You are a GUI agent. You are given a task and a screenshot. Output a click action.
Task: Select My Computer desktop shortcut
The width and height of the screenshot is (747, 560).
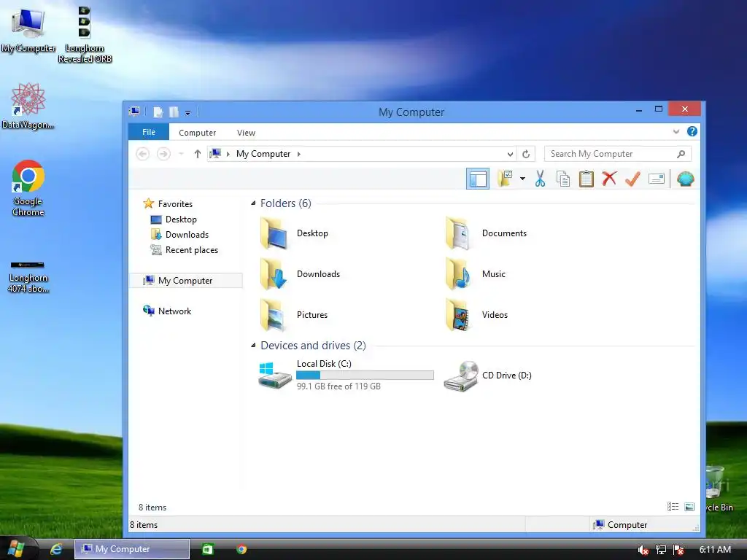(x=28, y=31)
